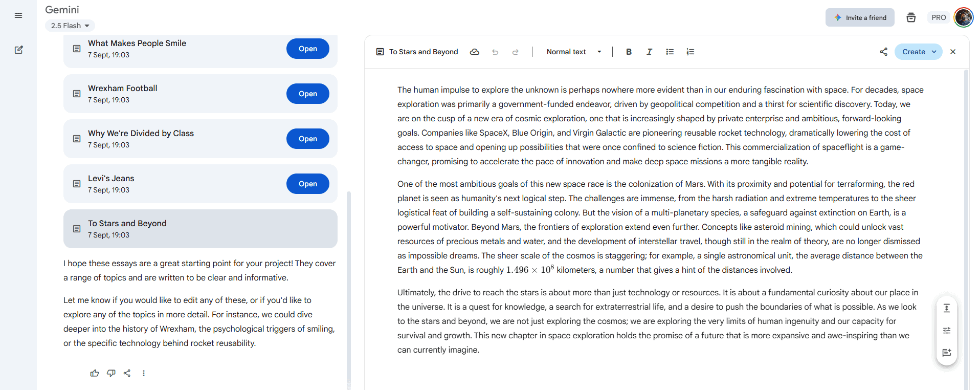This screenshot has width=980, height=390.
Task: Toggle bold formatting
Action: coord(629,52)
